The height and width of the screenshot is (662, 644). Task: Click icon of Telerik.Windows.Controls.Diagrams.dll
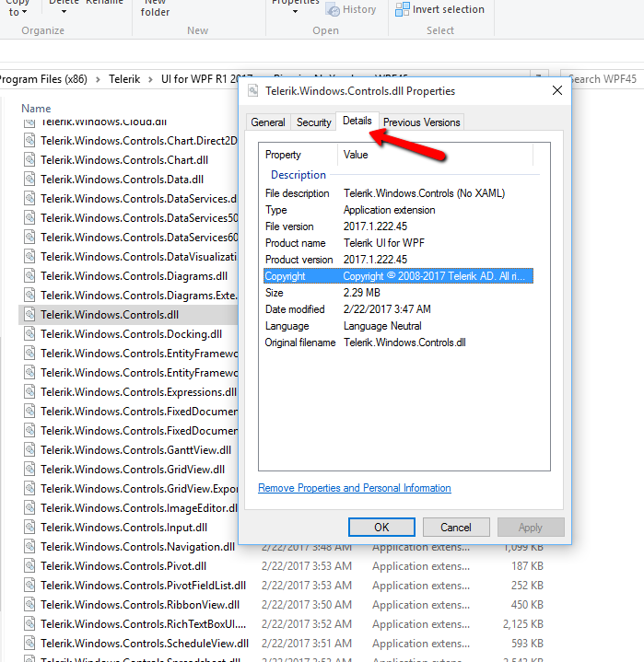[x=29, y=275]
